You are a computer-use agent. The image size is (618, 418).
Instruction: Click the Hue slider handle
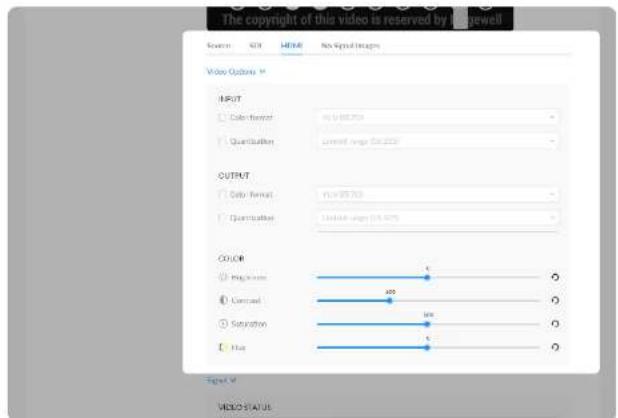point(427,347)
